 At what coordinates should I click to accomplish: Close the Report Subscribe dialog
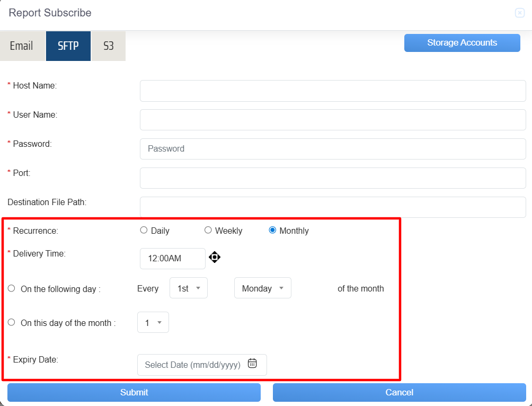coord(519,13)
